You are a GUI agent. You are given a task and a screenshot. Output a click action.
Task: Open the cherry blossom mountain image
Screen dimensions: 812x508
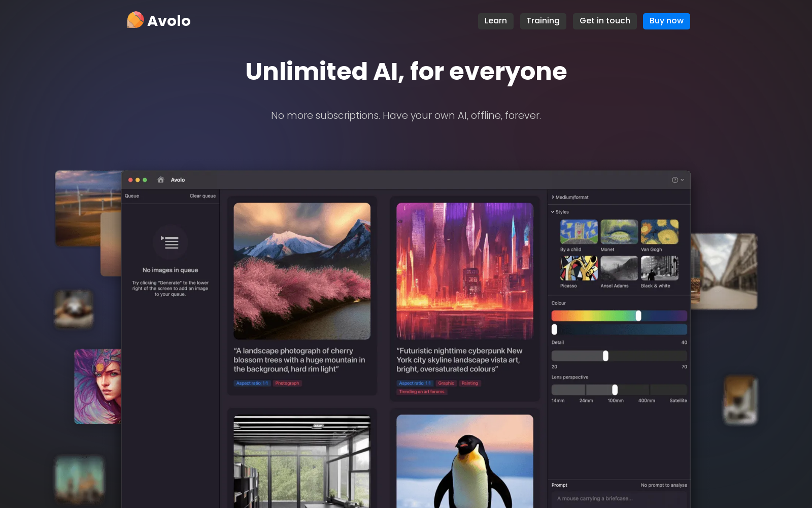coord(302,271)
